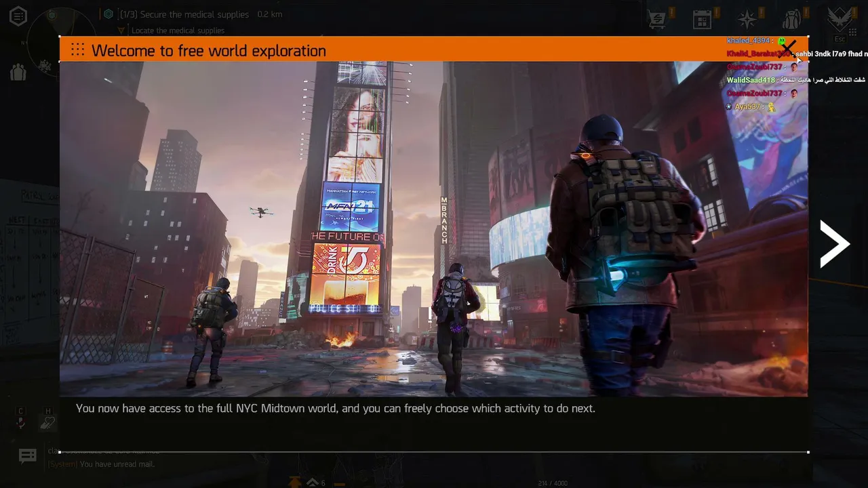Open the group members icon
This screenshot has width=868, height=488.
(x=18, y=72)
